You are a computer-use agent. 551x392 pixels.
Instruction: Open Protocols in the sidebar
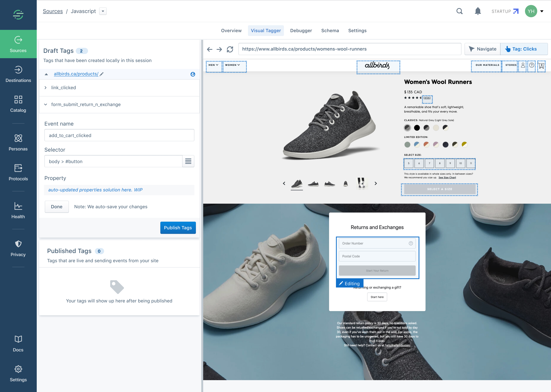pos(18,172)
